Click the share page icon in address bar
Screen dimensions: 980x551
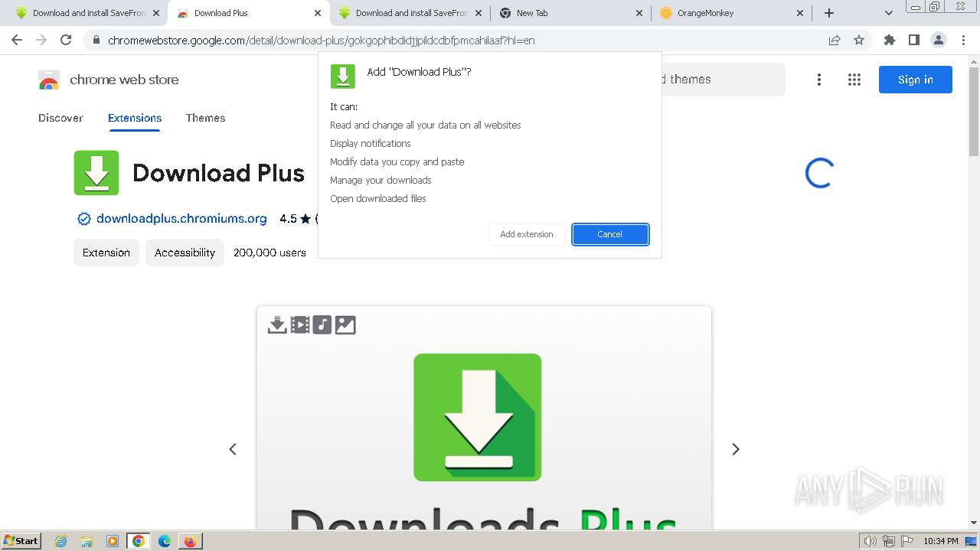(x=835, y=40)
